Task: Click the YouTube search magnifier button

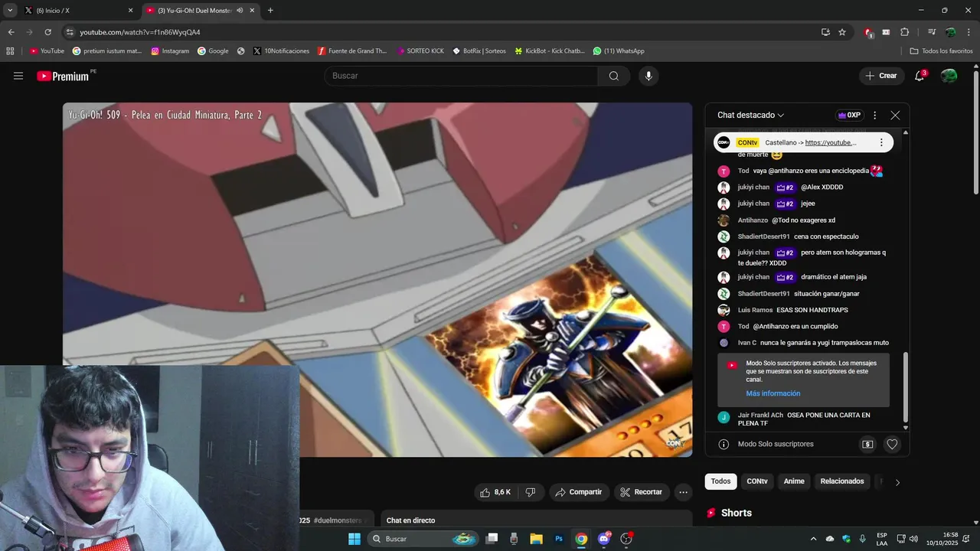Action: coord(614,76)
